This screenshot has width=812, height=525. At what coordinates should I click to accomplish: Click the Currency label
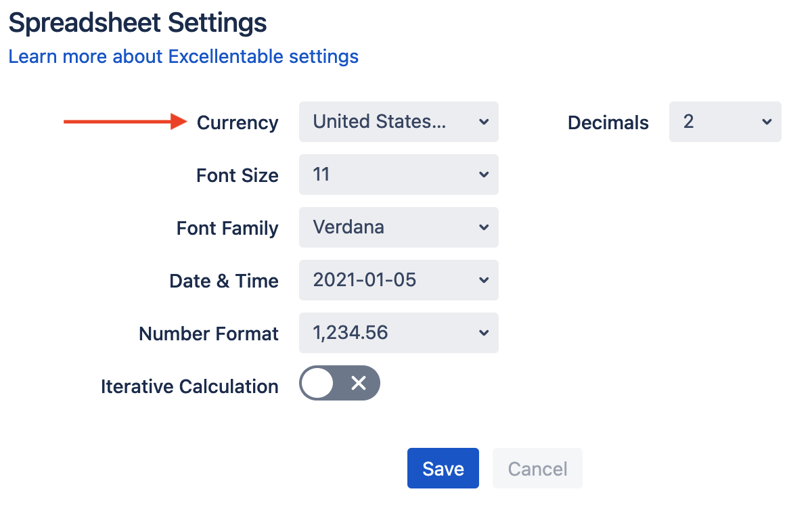point(238,123)
